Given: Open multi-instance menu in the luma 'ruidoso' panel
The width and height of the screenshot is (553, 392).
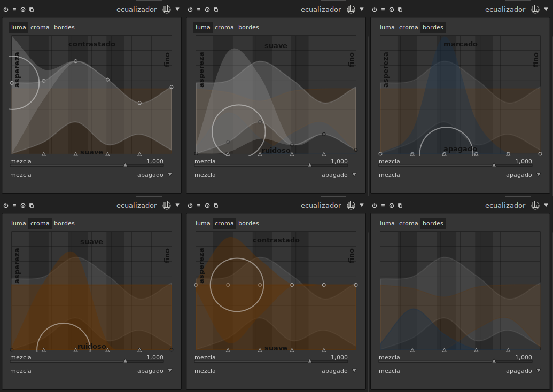Looking at the screenshot, I should 216,10.
